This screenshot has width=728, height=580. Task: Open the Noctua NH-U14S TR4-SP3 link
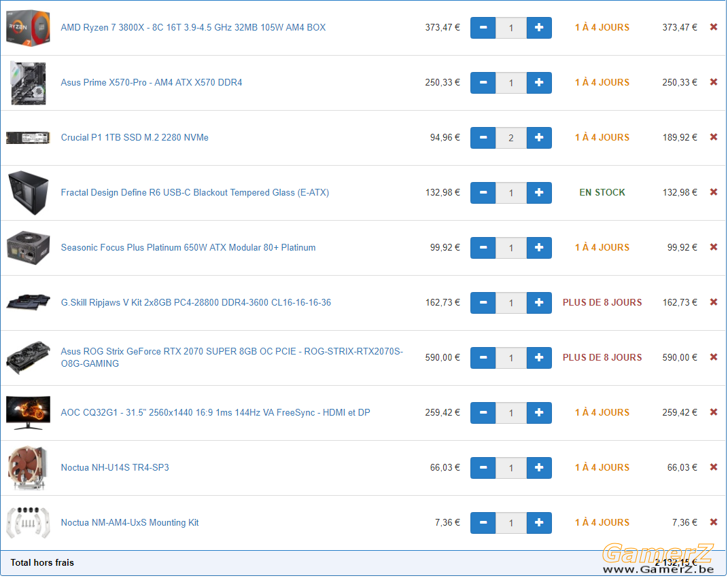[115, 468]
